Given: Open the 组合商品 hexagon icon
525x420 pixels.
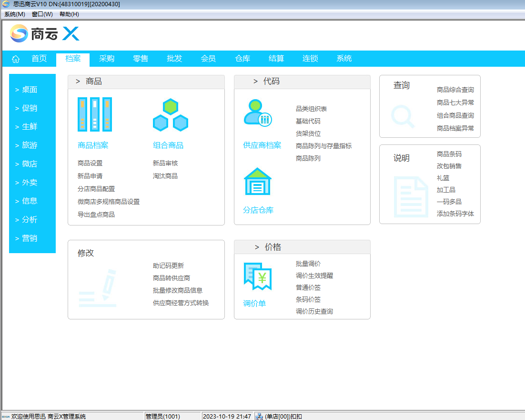Looking at the screenshot, I should pyautogui.click(x=171, y=115).
